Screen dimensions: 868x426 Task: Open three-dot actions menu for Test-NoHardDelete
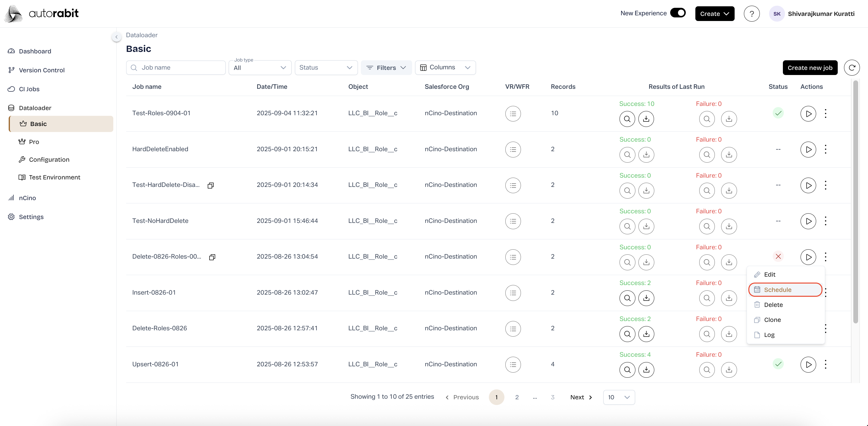[x=825, y=221]
